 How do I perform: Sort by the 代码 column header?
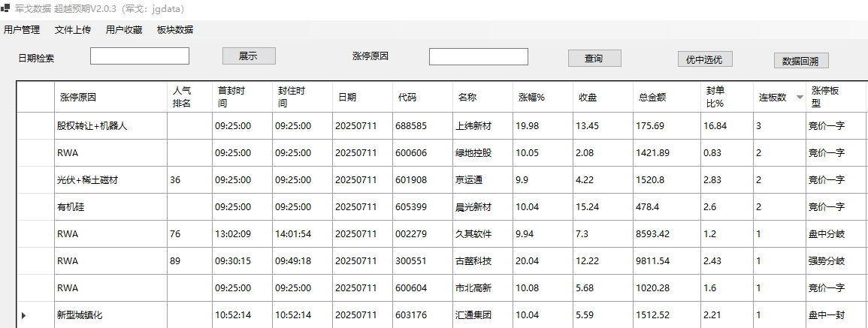pos(423,97)
